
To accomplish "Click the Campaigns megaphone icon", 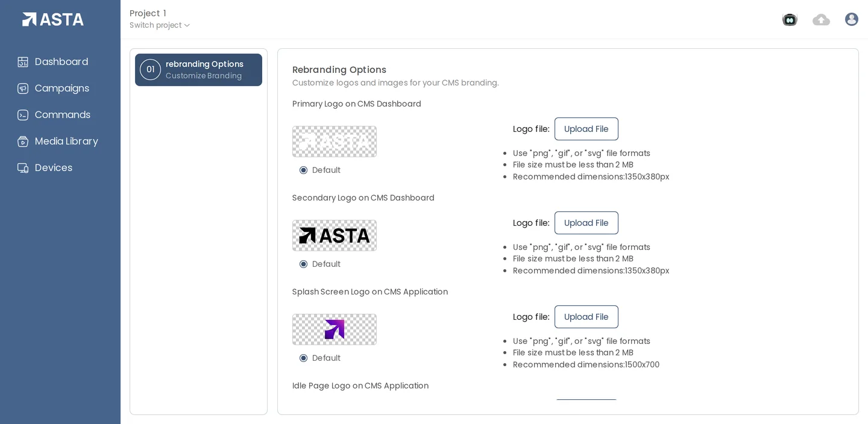I will [x=23, y=89].
